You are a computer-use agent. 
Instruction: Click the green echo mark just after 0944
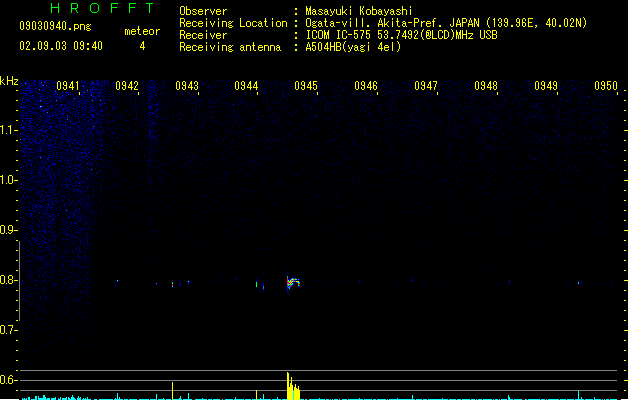click(256, 284)
